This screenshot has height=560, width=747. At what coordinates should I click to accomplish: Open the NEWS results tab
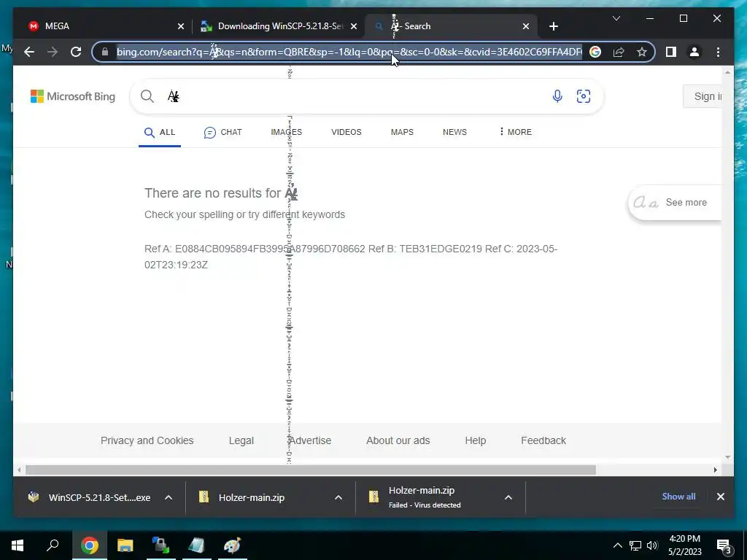point(454,133)
